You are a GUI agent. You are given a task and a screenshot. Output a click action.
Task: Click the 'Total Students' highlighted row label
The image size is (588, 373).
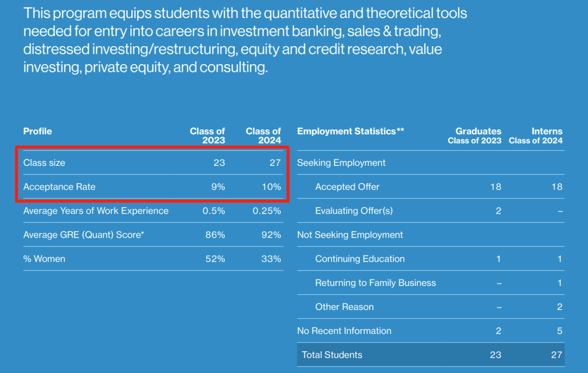click(332, 355)
